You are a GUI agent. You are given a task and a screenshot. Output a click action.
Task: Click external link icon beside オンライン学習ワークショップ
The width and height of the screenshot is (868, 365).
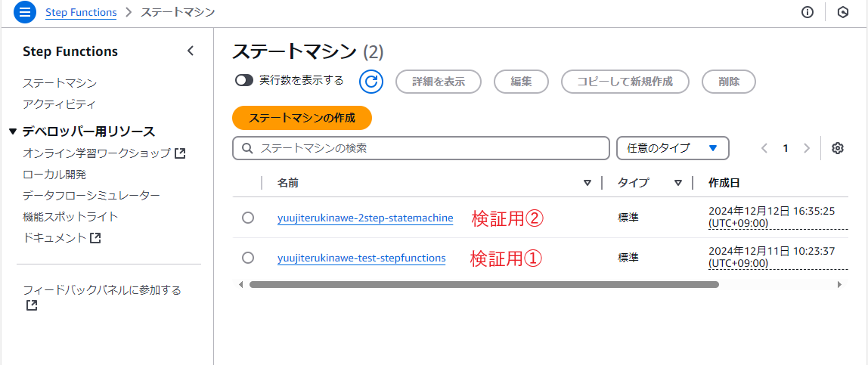pyautogui.click(x=180, y=153)
